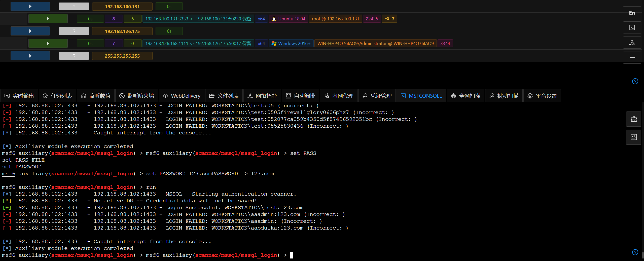Select IP tag 192.168.100.131
Viewport: 644px width, 261px height.
pos(122,7)
